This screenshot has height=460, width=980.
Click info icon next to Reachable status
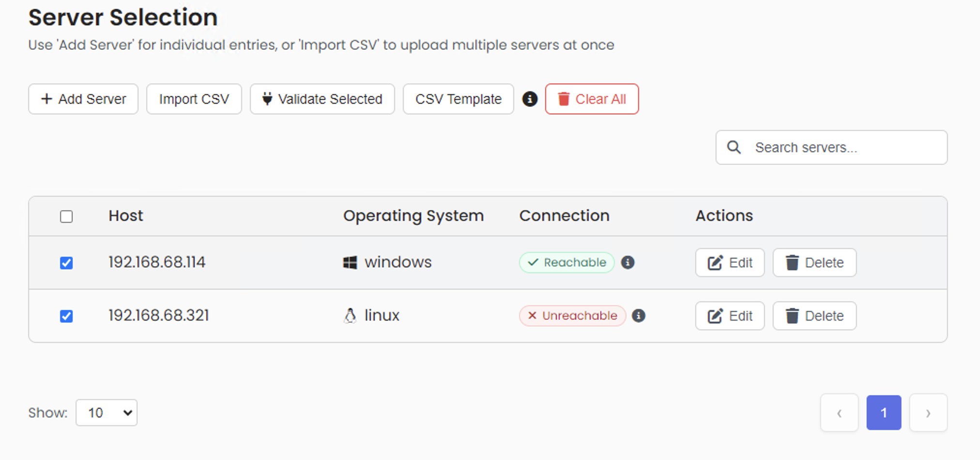tap(628, 262)
